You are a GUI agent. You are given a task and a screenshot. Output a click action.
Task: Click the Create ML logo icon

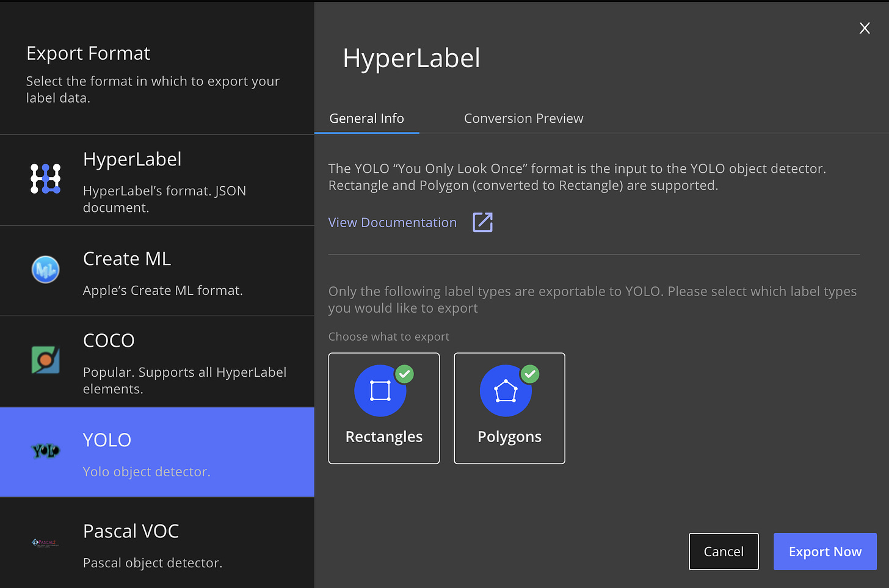click(x=46, y=269)
